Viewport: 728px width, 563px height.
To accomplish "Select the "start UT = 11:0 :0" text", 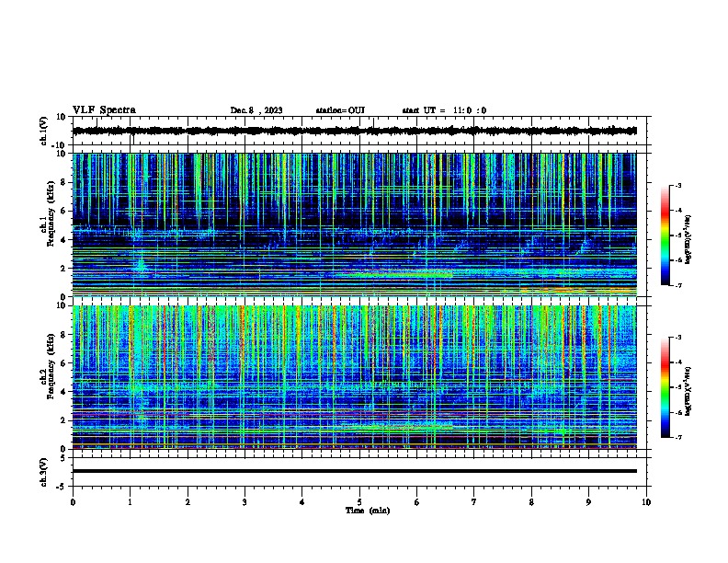I will (x=444, y=110).
